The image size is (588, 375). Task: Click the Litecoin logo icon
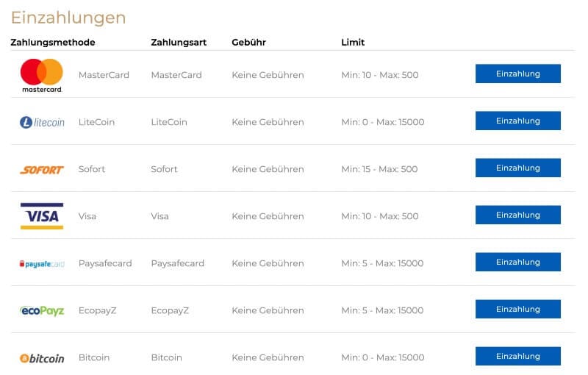pos(42,122)
